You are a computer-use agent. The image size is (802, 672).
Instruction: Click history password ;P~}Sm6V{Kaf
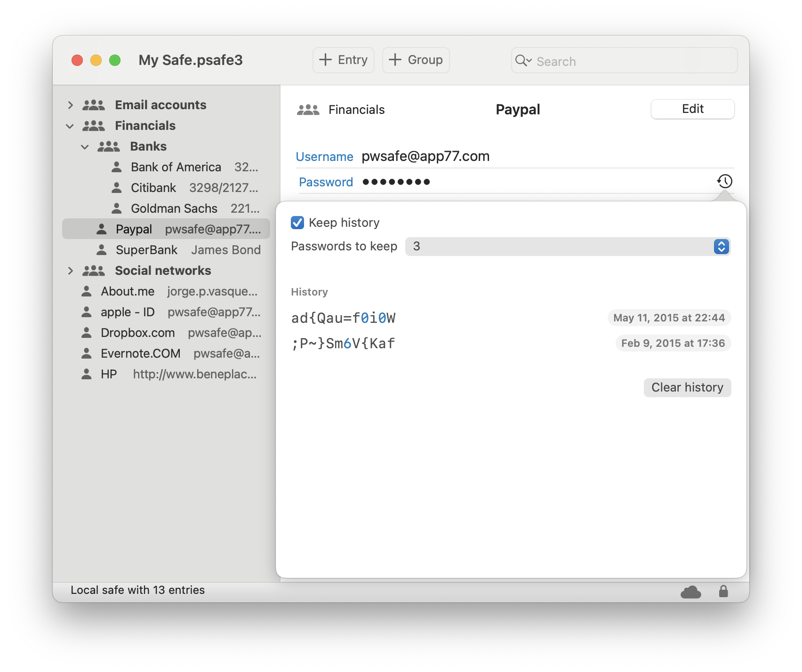[x=344, y=344]
